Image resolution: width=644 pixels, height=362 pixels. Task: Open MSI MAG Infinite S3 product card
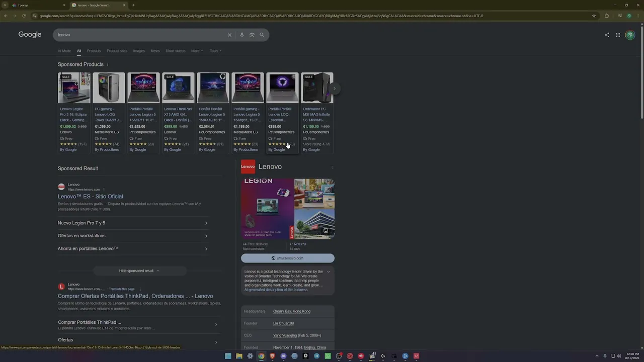(316, 112)
